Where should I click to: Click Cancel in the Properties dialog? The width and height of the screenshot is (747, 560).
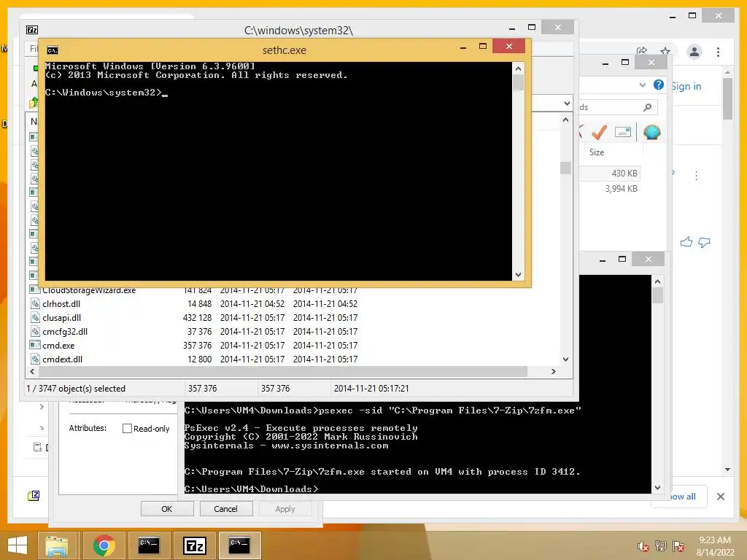(226, 508)
